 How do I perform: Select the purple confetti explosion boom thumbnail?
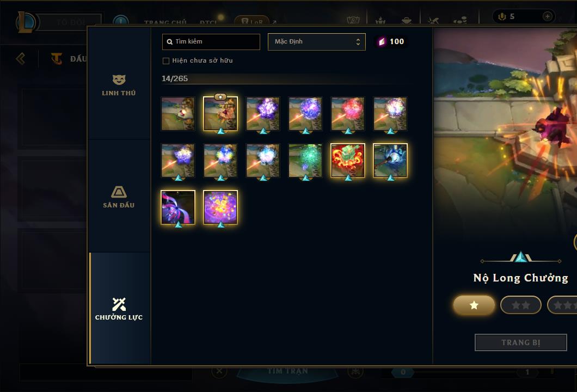click(x=220, y=207)
